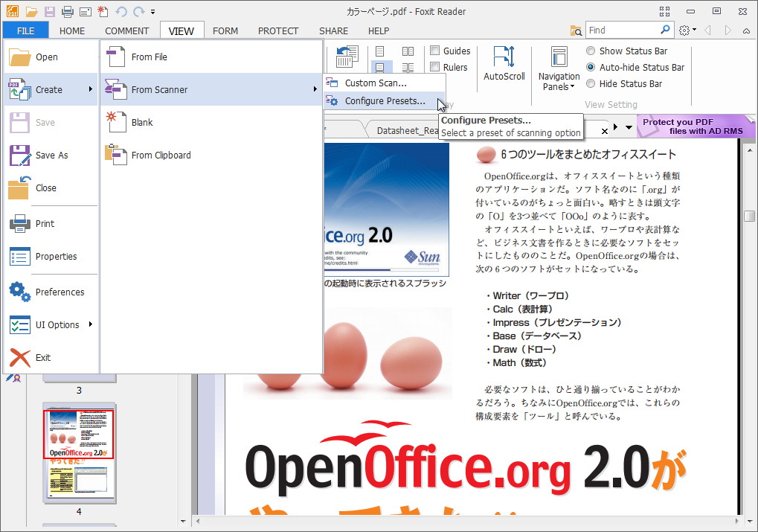
Task: Click the Print icon in quick access toolbar
Action: coord(65,10)
